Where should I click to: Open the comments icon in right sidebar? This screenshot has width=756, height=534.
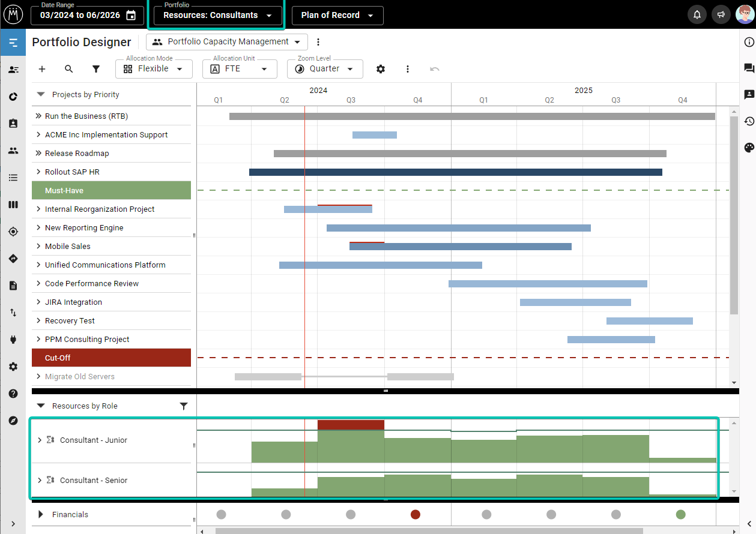[749, 68]
